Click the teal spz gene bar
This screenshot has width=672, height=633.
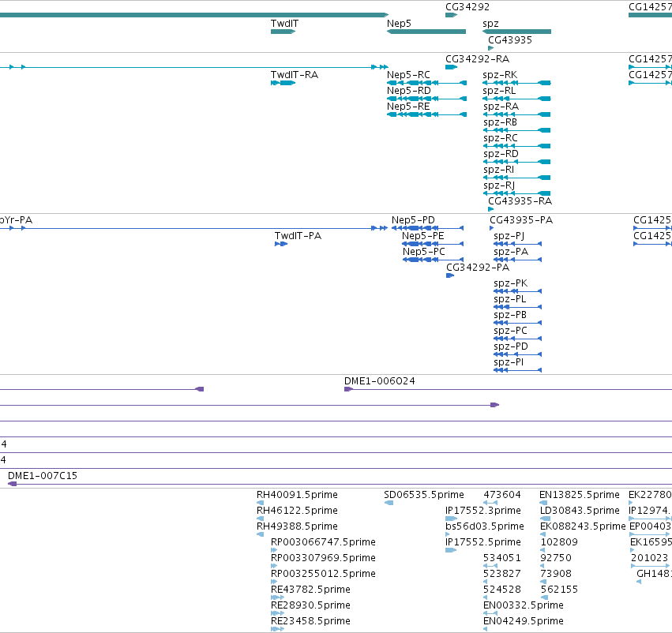[x=517, y=32]
